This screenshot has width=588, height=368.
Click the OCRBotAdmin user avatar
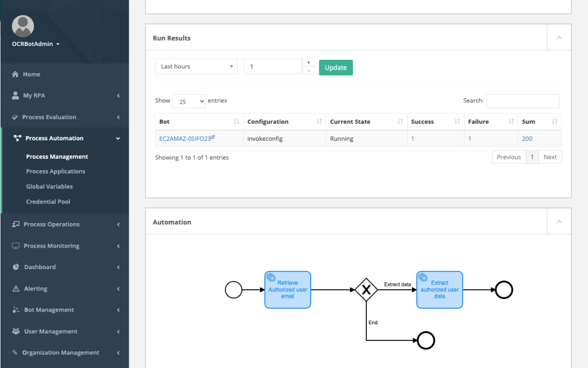coord(23,26)
